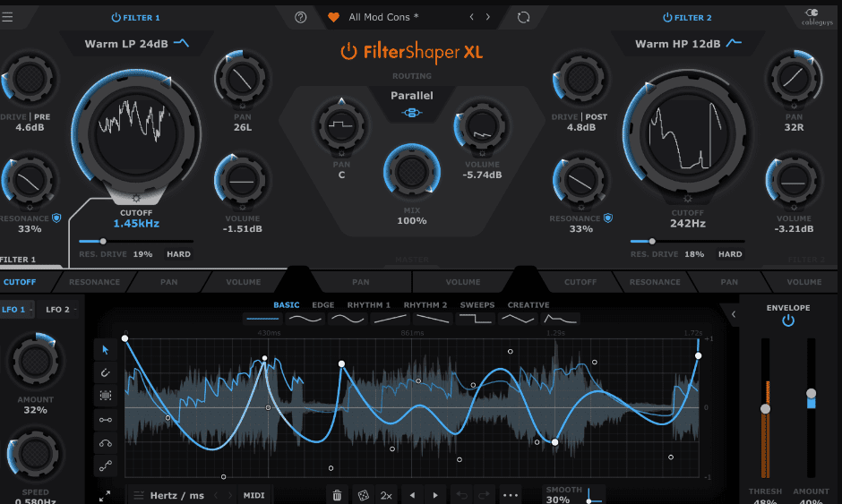
Task: Toggle the Envelope power button
Action: click(787, 320)
